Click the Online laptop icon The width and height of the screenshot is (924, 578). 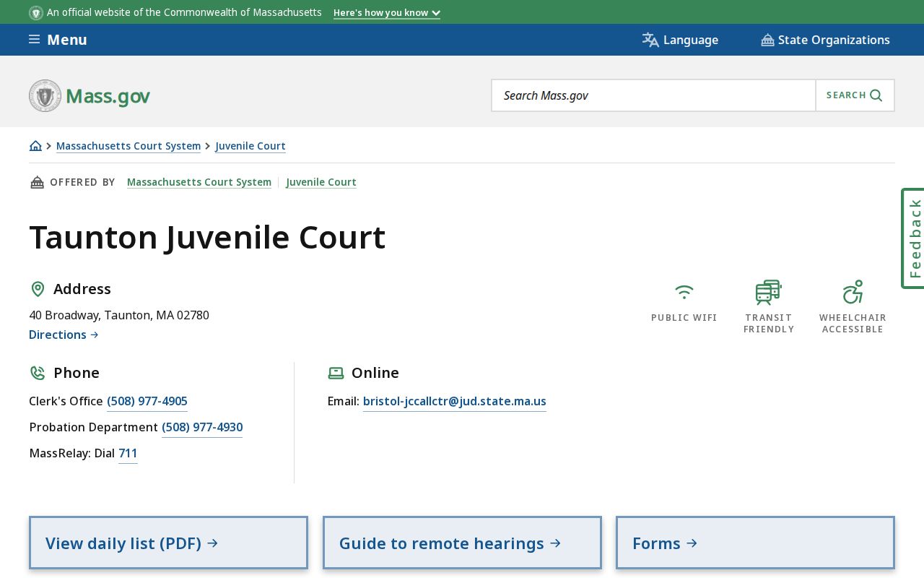tap(336, 373)
